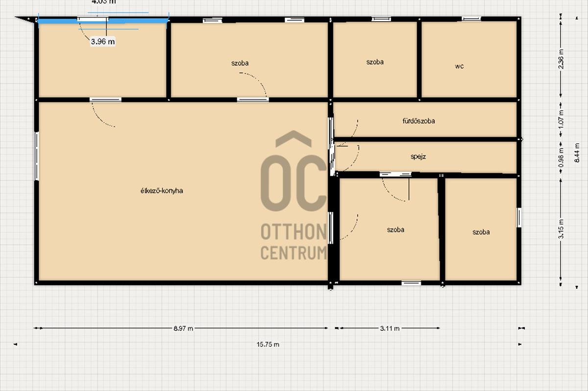Select the window in the wc's top wall

pyautogui.click(x=471, y=19)
